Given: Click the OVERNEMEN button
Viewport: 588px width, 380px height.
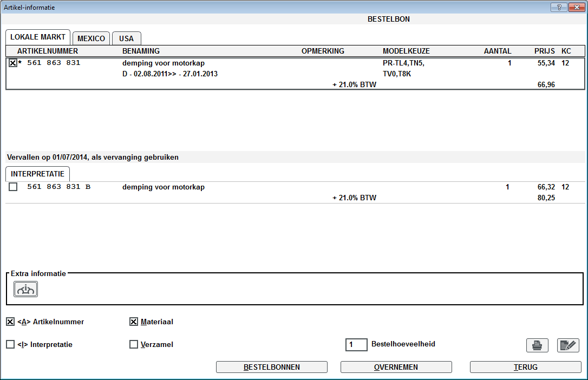Looking at the screenshot, I should click(x=396, y=367).
